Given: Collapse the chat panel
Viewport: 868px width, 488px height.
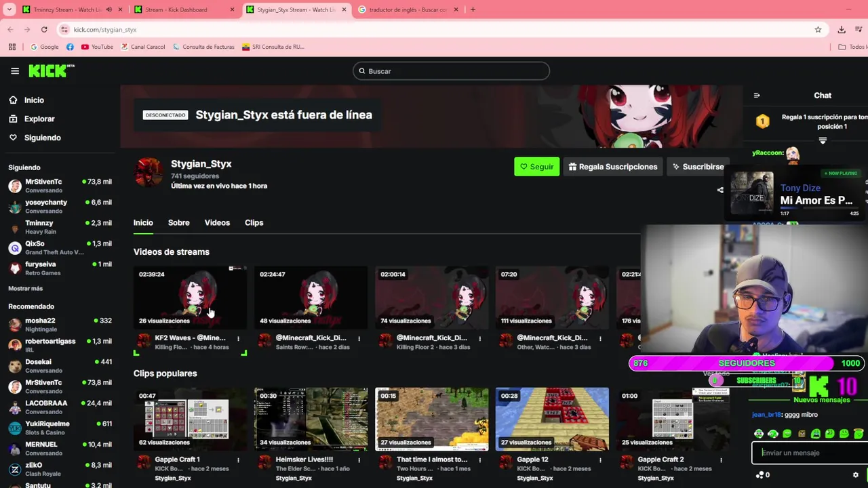Looking at the screenshot, I should tap(757, 96).
